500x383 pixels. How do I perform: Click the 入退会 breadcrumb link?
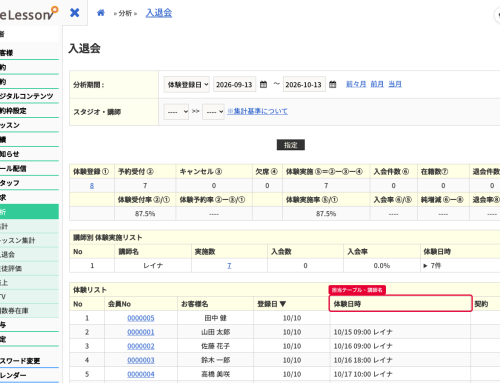159,13
